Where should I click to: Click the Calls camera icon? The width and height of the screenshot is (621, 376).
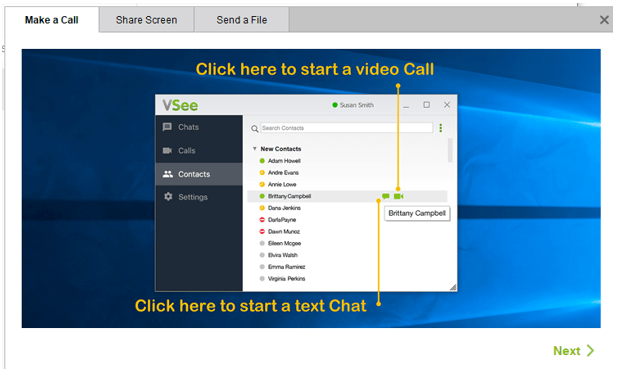(167, 151)
